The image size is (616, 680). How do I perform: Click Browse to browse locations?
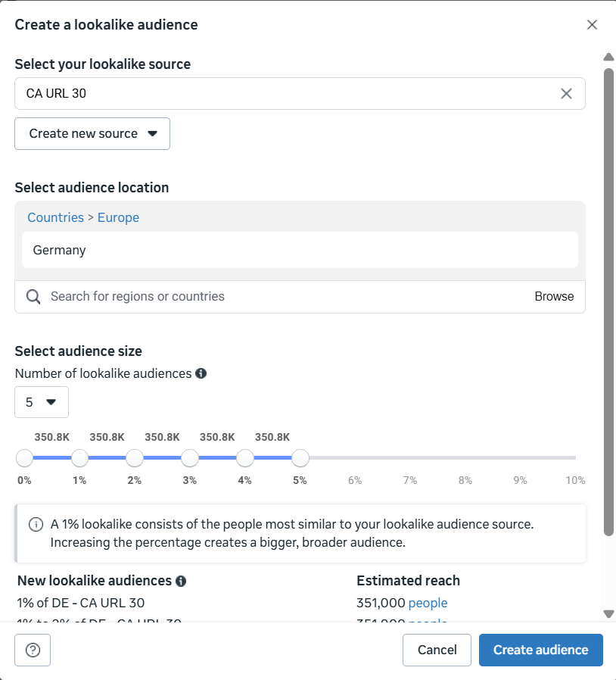pos(554,297)
